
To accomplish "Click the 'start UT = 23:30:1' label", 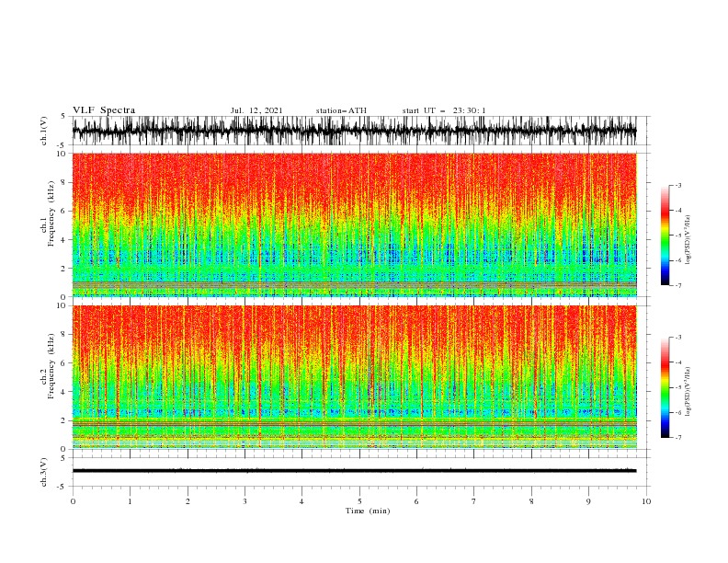I will (x=444, y=110).
